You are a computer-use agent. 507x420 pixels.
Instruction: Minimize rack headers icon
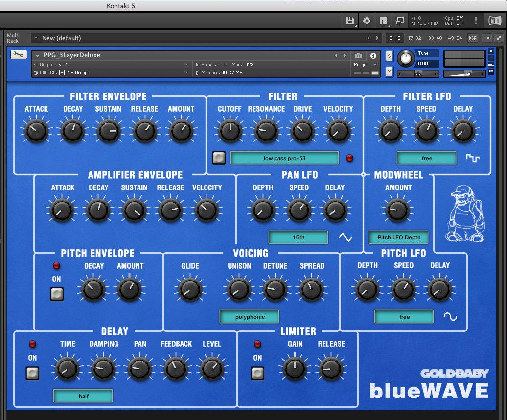[499, 38]
